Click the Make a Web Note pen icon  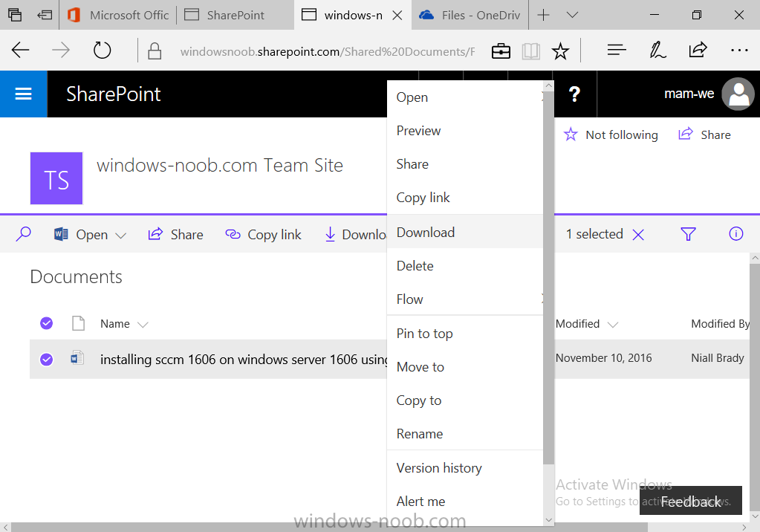657,50
